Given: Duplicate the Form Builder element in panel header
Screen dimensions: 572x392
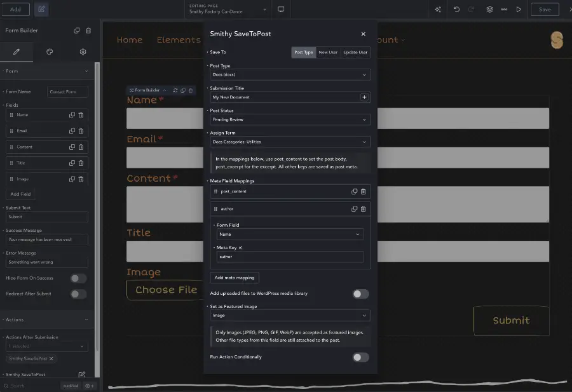Looking at the screenshot, I should tap(77, 30).
